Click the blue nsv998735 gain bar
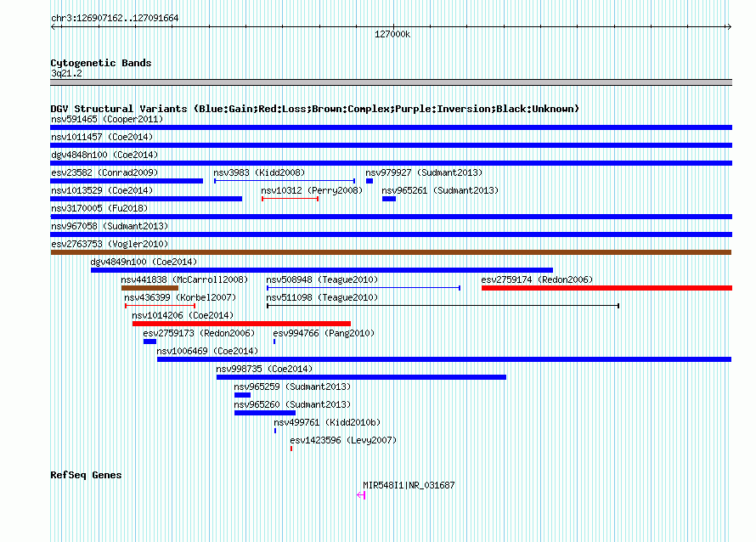The width and height of the screenshot is (756, 542). click(362, 377)
